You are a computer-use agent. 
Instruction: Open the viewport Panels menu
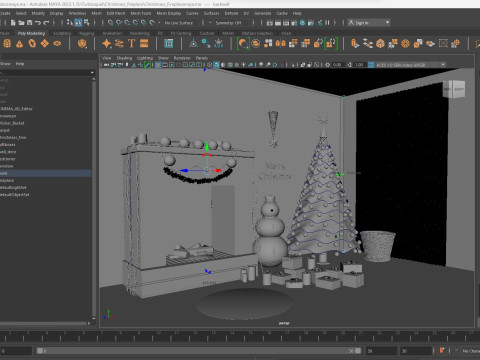tap(202, 58)
